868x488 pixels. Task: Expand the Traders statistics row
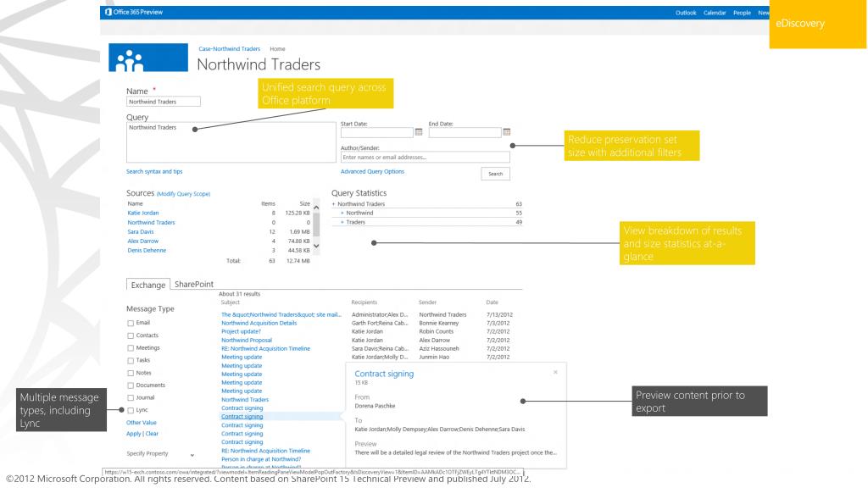coord(342,223)
